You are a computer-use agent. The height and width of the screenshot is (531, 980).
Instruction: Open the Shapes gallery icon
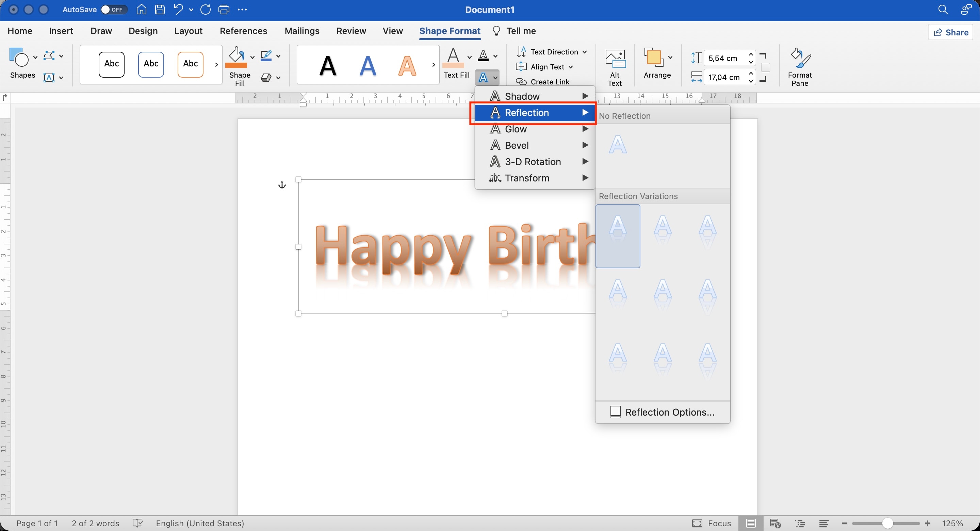tap(19, 57)
